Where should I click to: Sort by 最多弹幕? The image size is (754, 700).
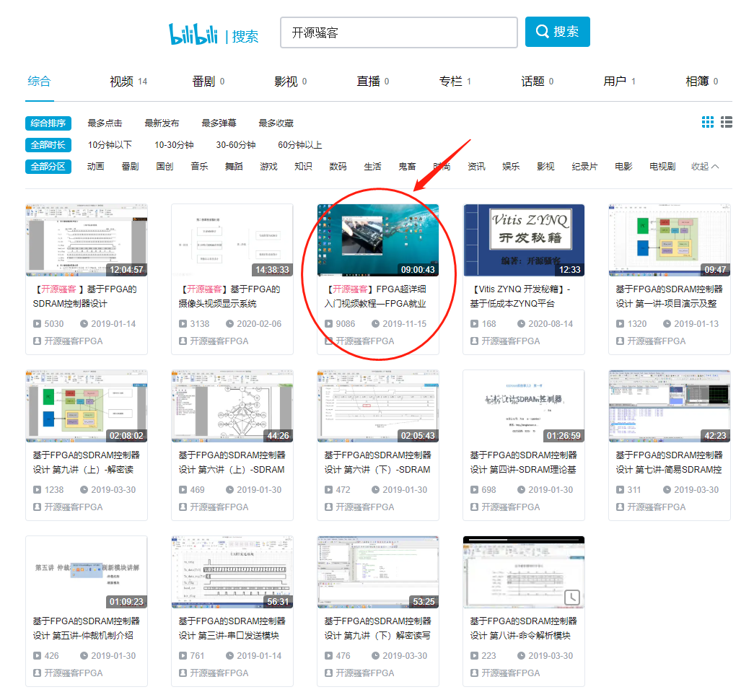[219, 123]
